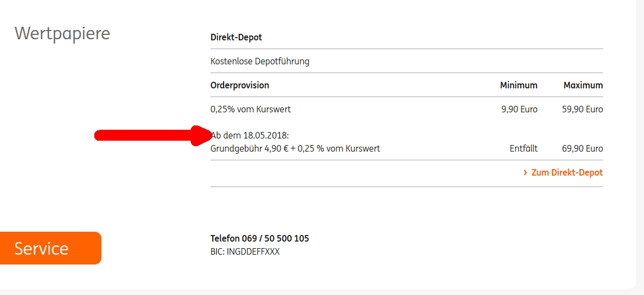This screenshot has height=295, width=644.
Task: Click the red arrow annotation head
Action: pos(201,135)
